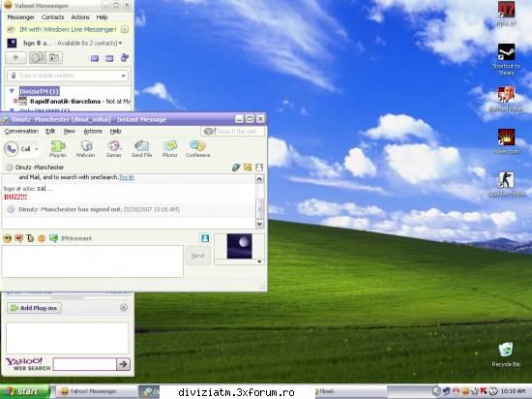Open the View menu in the IM window
This screenshot has width=532, height=399.
coord(70,131)
